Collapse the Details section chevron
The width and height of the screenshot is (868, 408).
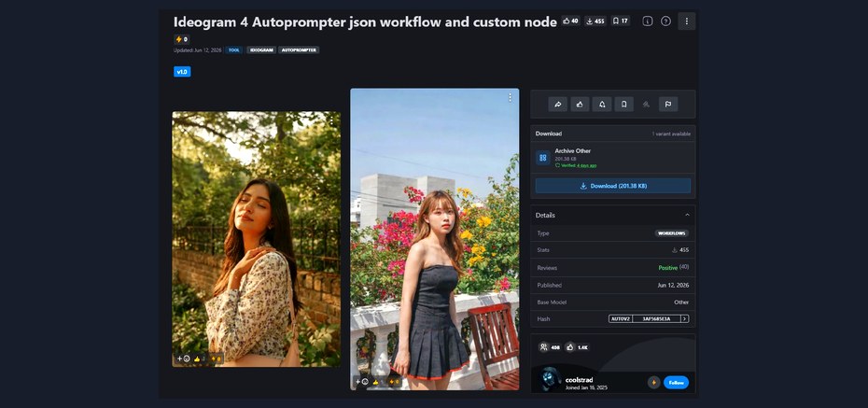[x=687, y=215]
